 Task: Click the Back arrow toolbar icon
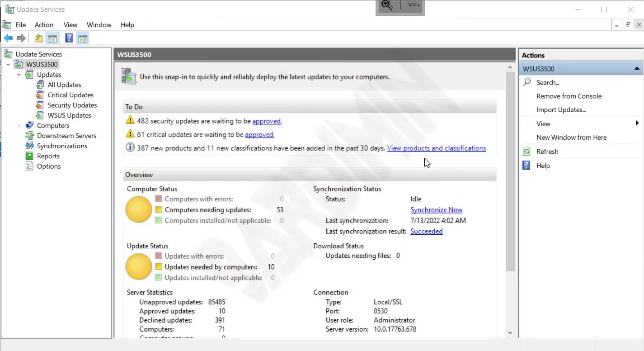coord(8,38)
